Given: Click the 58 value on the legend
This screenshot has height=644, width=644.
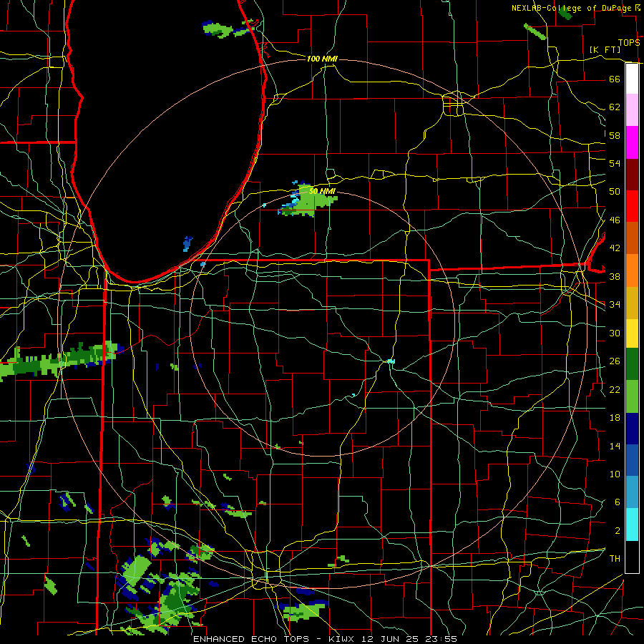Looking at the screenshot, I should [615, 135].
